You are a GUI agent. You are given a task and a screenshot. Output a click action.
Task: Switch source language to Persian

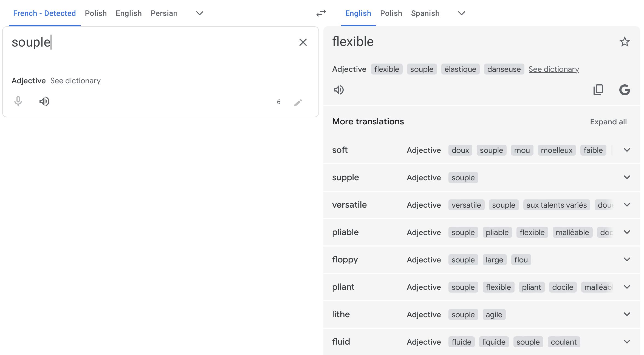[x=164, y=13]
